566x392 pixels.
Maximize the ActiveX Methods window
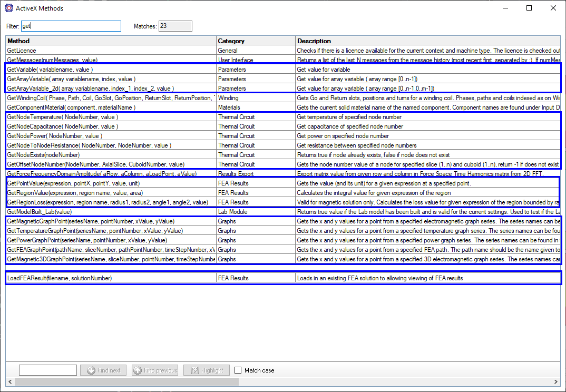(529, 8)
